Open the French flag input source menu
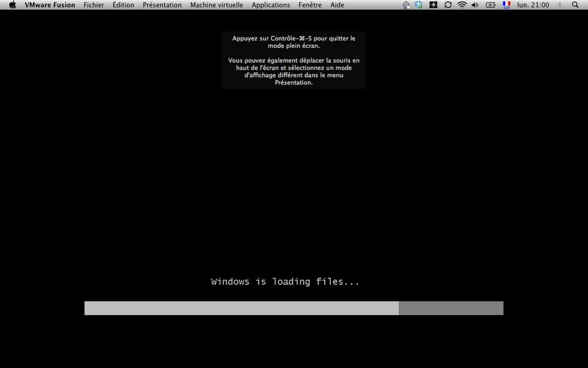588x368 pixels. pos(506,5)
